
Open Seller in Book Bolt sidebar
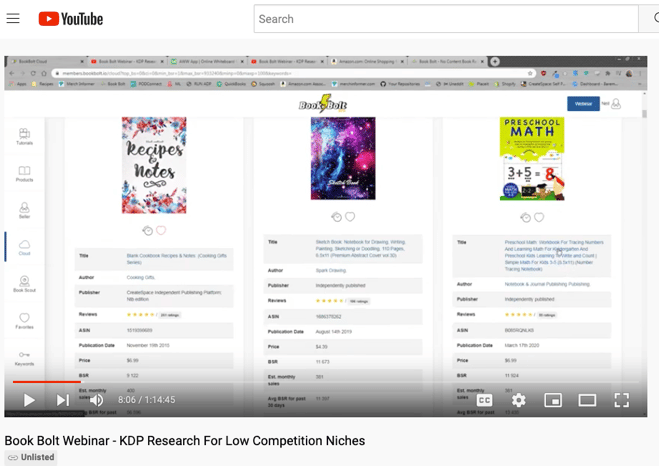[24, 210]
